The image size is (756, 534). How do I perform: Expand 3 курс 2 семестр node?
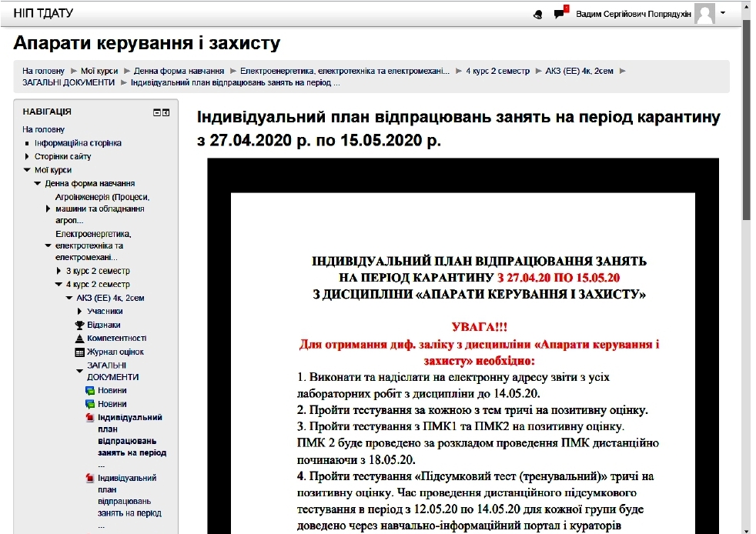(59, 271)
